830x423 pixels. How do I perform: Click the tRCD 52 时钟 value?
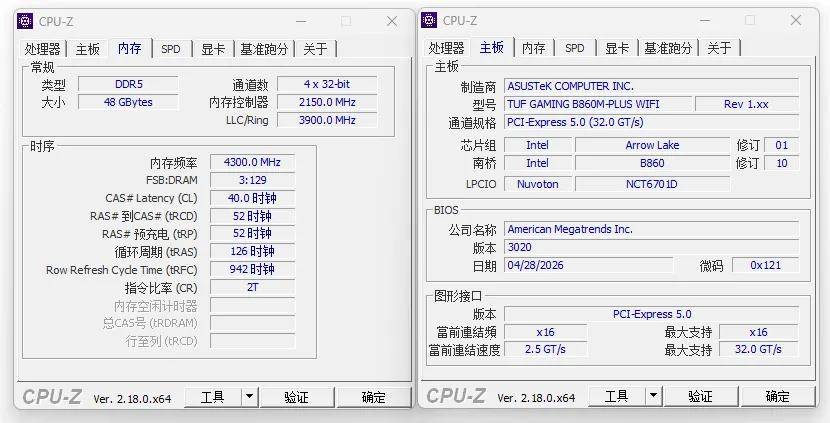click(x=252, y=216)
